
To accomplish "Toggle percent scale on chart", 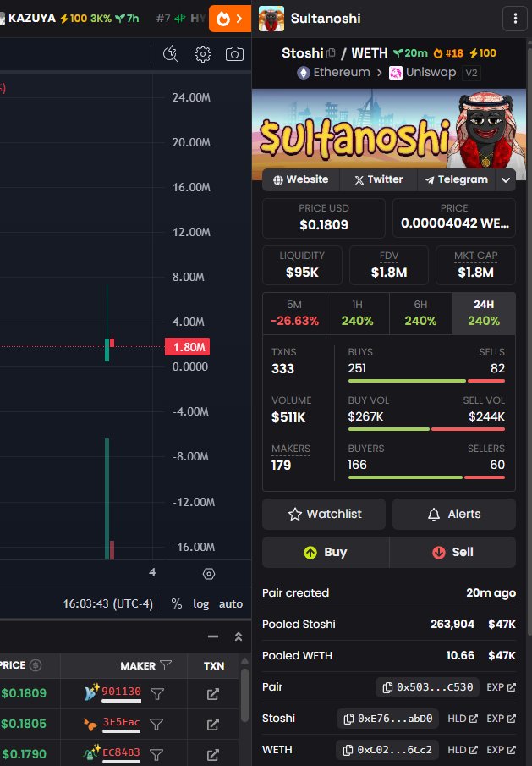I will click(177, 603).
